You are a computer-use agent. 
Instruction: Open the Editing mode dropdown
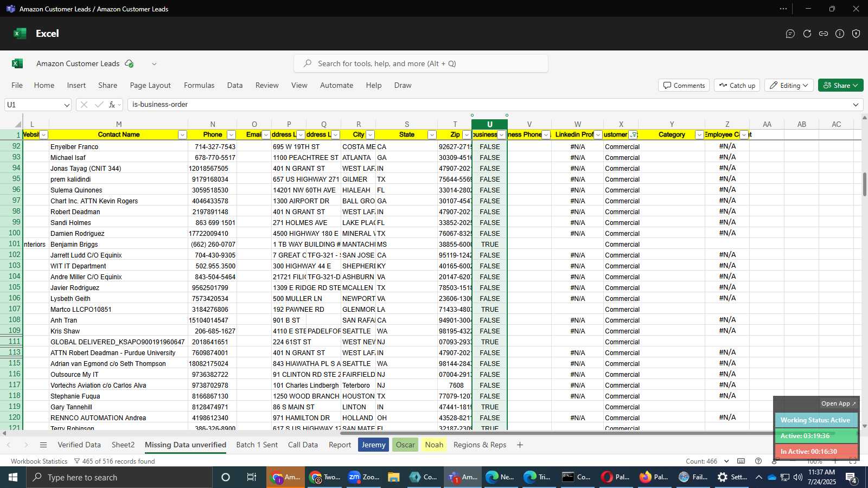point(788,86)
